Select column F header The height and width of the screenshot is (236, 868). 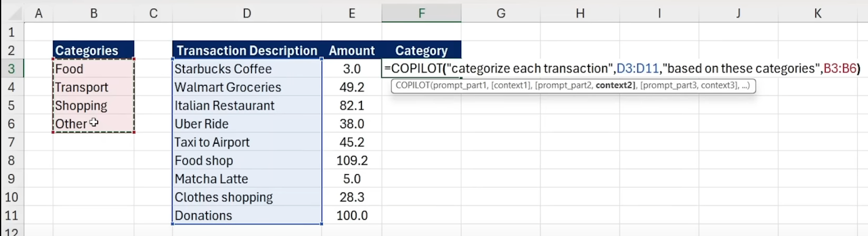(422, 13)
